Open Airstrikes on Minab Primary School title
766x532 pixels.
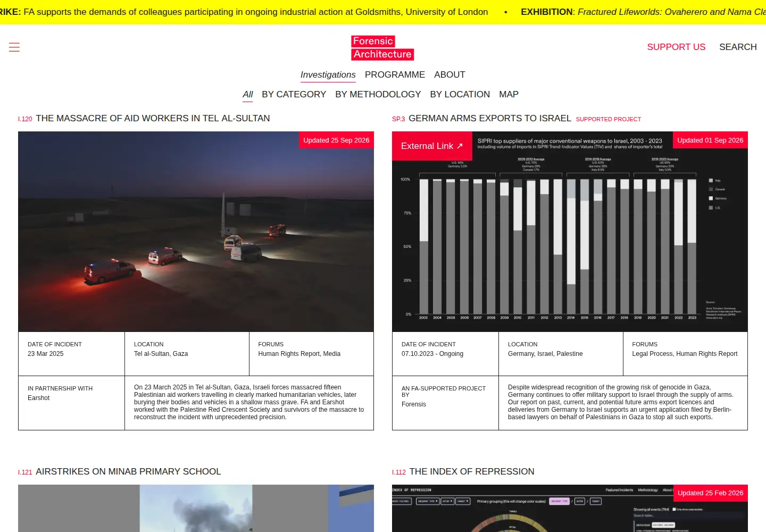pos(128,471)
